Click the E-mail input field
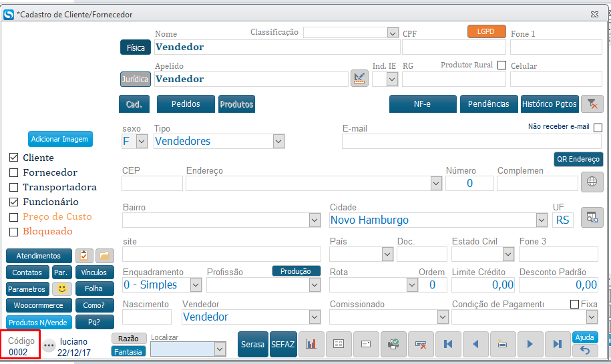 pos(471,142)
